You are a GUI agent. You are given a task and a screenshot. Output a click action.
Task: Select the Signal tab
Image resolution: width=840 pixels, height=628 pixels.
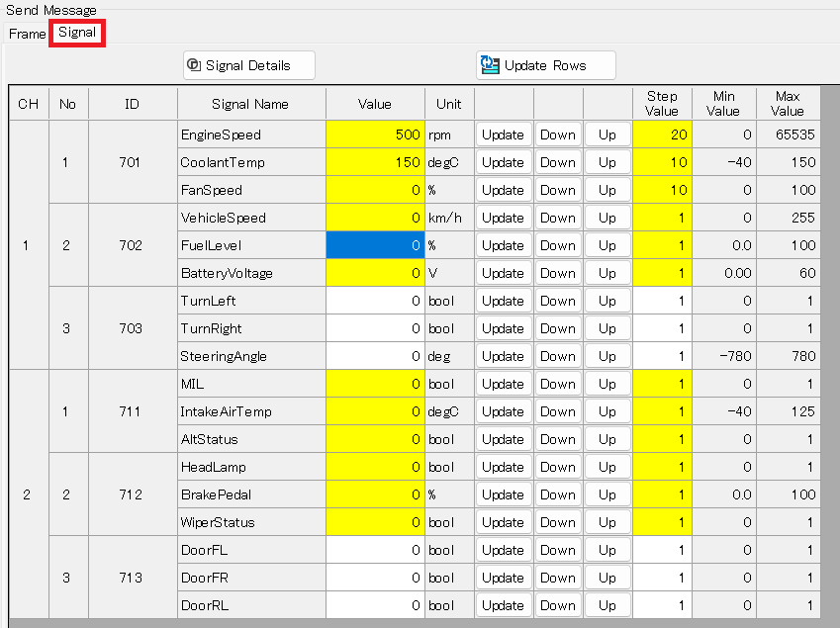click(x=77, y=33)
